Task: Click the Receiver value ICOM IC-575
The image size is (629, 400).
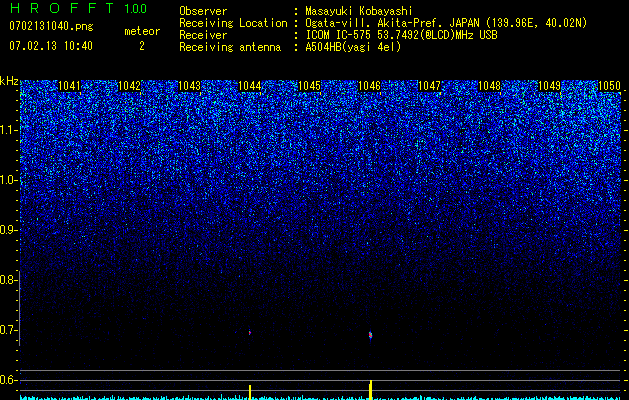Action: [339, 35]
